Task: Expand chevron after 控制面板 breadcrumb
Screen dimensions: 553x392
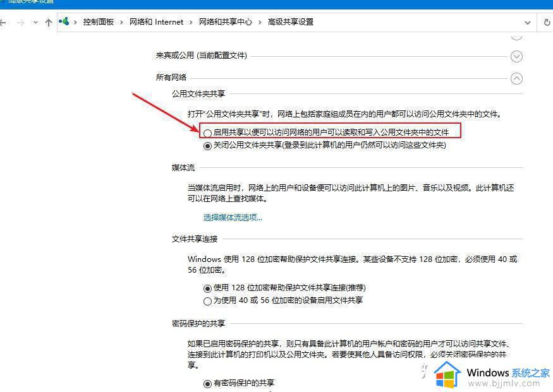Action: pos(122,22)
